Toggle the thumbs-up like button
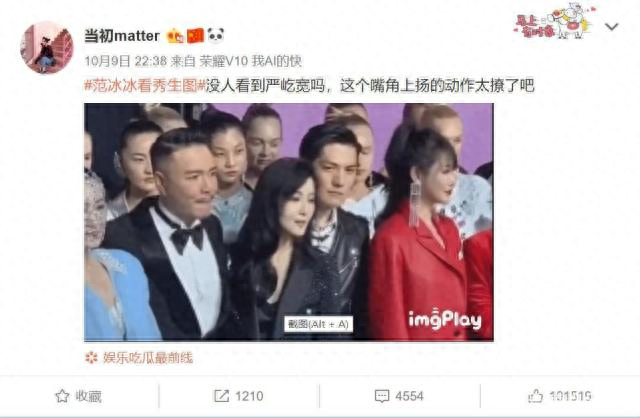The width and height of the screenshot is (640, 418). (535, 396)
